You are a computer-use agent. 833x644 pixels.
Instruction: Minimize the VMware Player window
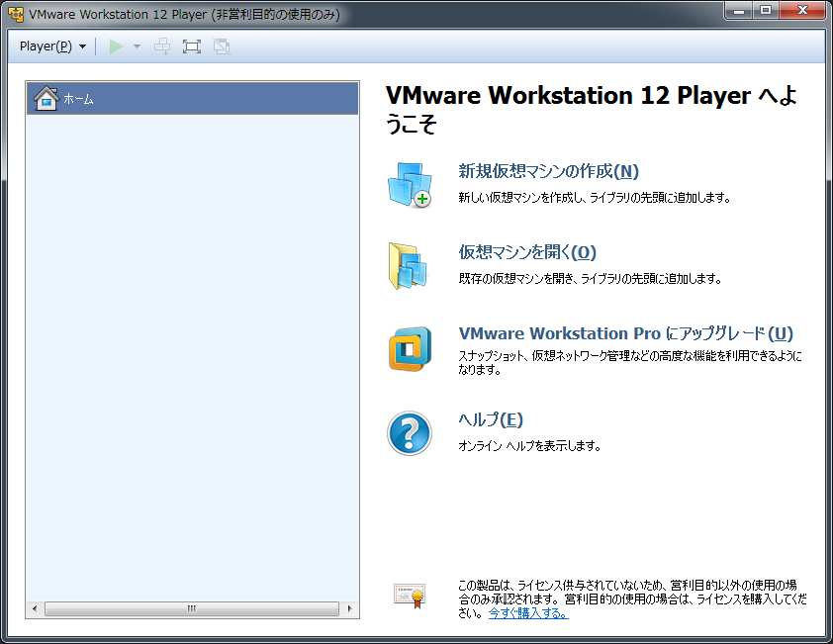[x=738, y=11]
